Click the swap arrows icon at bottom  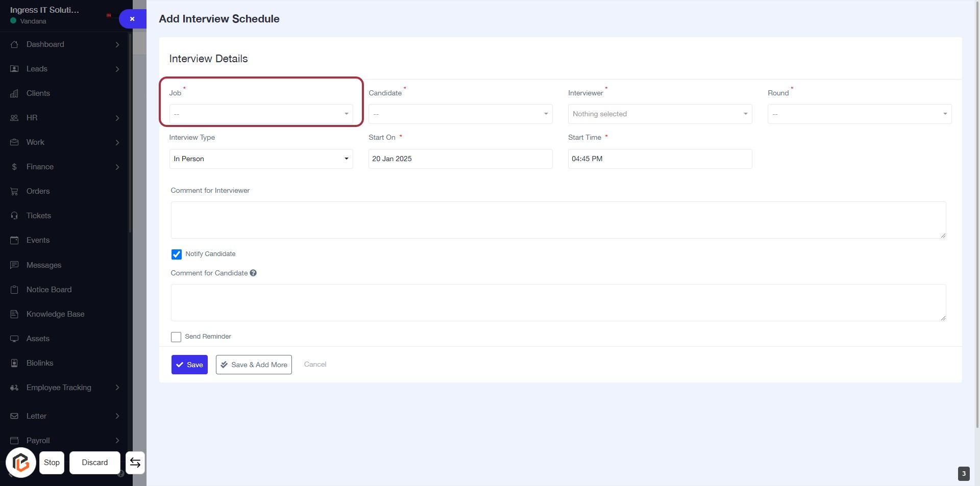click(135, 463)
